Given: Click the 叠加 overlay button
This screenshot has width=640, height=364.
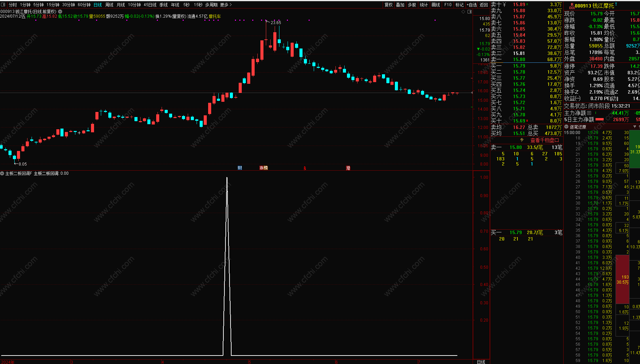Looking at the screenshot, I should 400,5.
